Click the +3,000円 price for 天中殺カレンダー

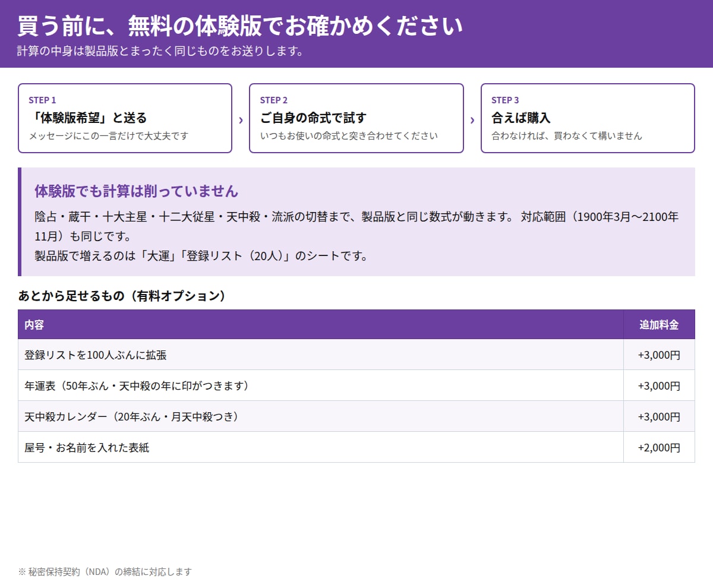tap(659, 417)
